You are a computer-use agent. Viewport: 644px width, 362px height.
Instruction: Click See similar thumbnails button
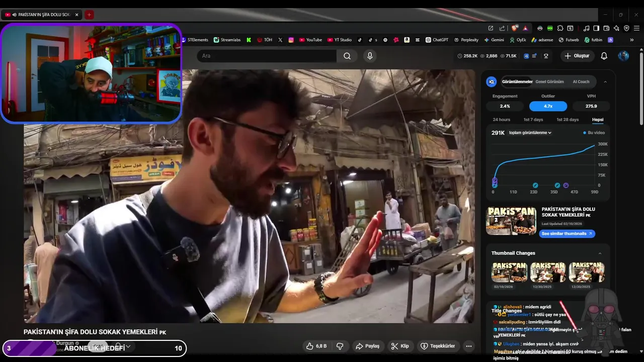(567, 234)
